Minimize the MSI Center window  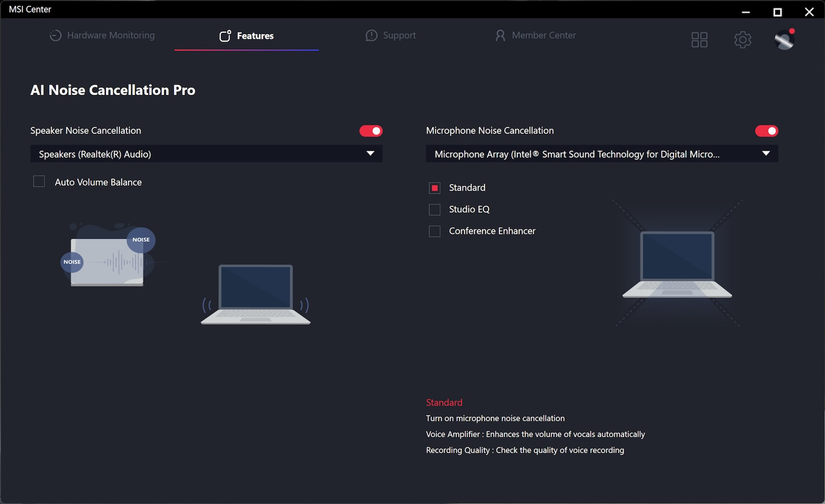click(x=746, y=12)
